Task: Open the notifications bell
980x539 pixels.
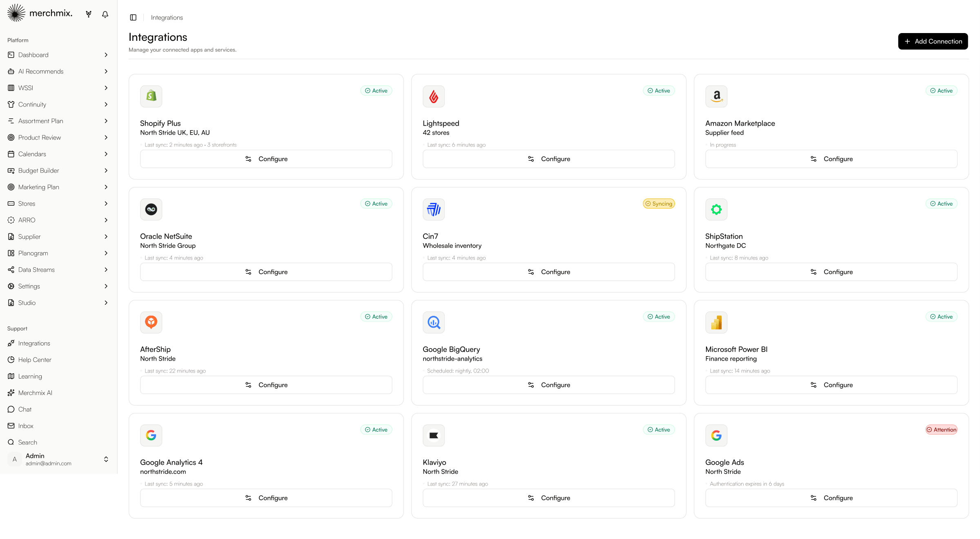Action: [x=105, y=14]
